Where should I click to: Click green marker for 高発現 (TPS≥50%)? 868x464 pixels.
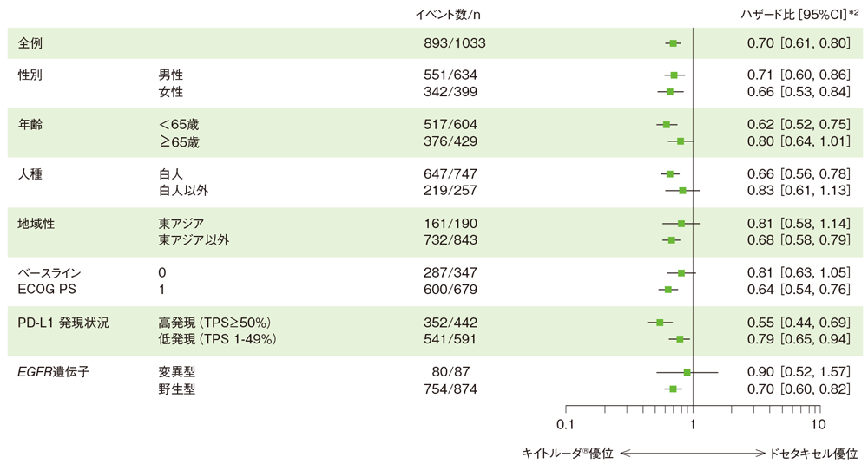click(660, 323)
